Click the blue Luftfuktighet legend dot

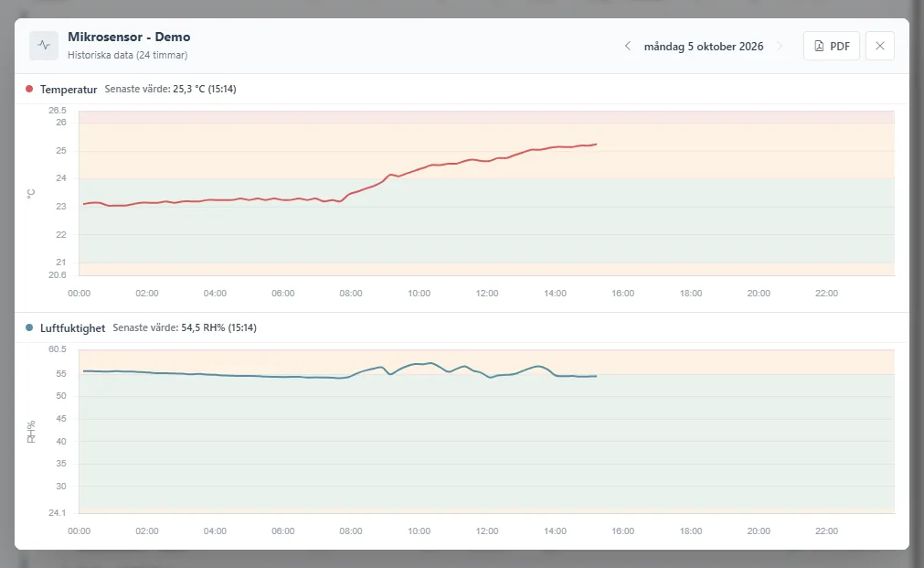[29, 328]
